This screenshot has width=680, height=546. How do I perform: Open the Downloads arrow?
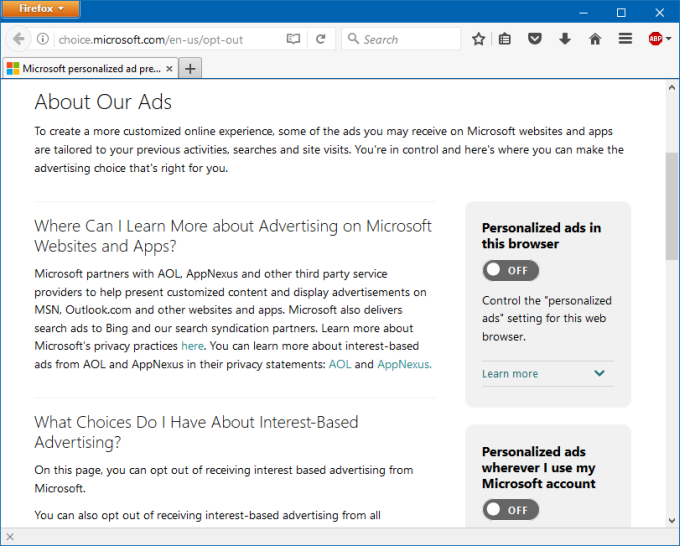(565, 39)
